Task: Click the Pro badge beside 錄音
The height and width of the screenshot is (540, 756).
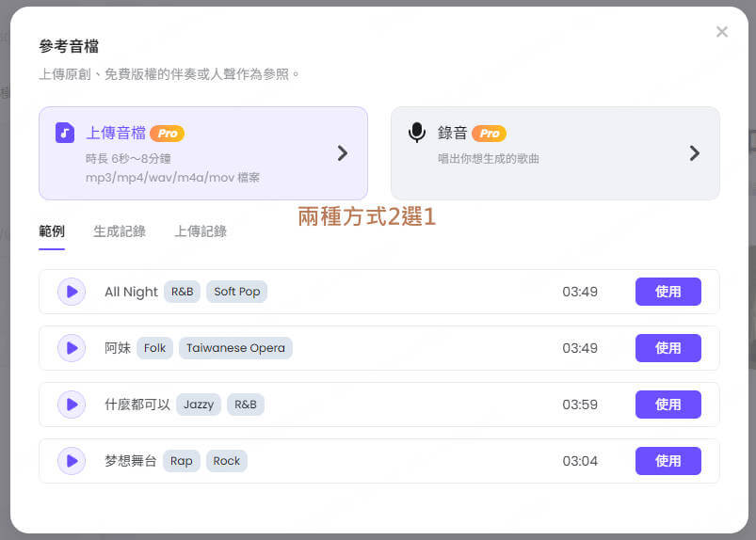Action: (x=489, y=134)
